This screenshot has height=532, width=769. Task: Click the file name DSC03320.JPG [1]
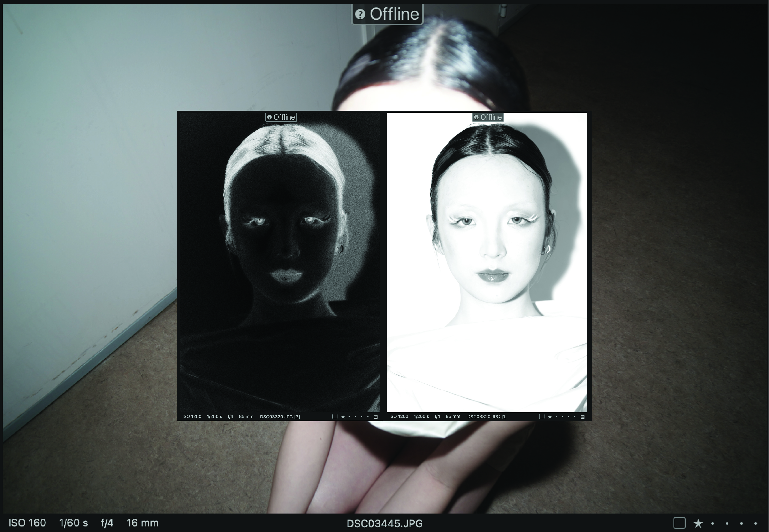[x=487, y=417]
